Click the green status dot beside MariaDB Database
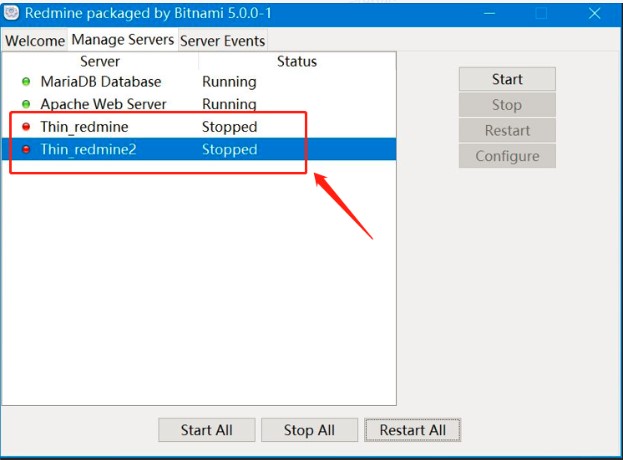This screenshot has width=623, height=460. [26, 82]
